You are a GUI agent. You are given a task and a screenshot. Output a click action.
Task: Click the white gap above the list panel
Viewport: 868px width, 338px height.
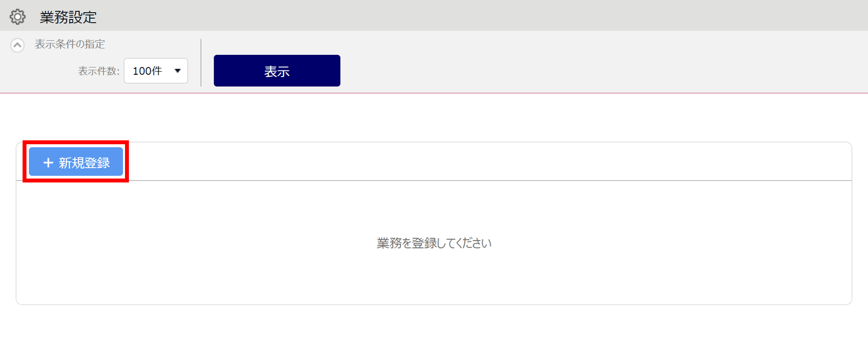pyautogui.click(x=434, y=117)
